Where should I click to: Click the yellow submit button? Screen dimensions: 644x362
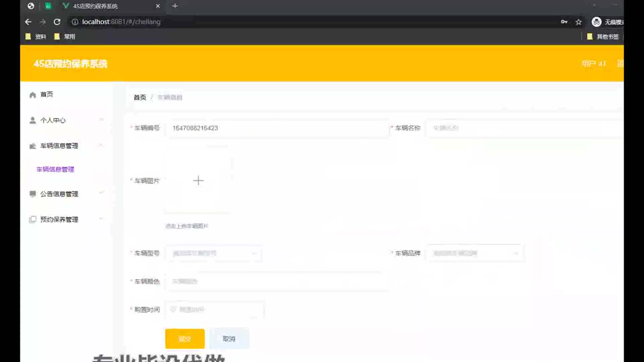click(185, 339)
